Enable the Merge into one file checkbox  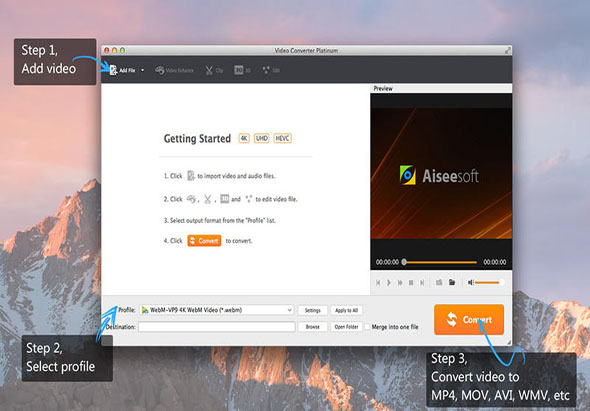367,327
